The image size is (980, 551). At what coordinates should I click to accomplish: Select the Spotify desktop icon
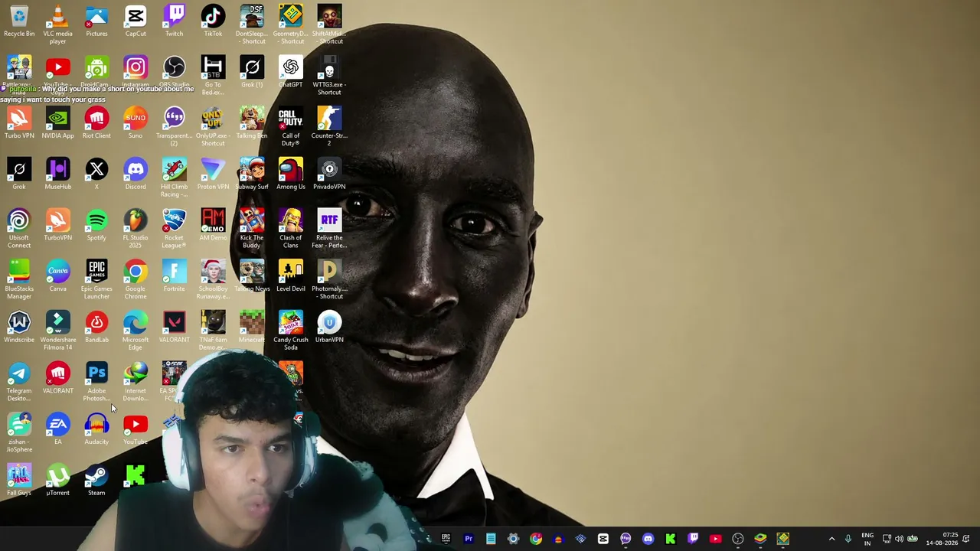(96, 225)
